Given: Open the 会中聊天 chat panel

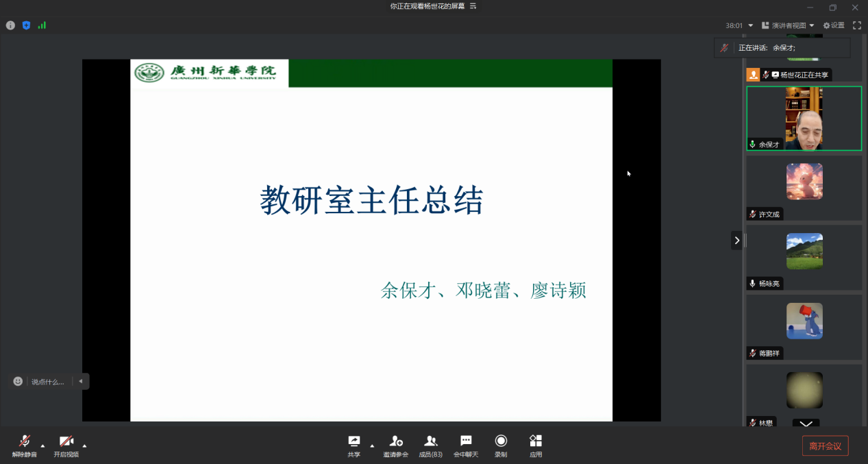Looking at the screenshot, I should [x=466, y=444].
